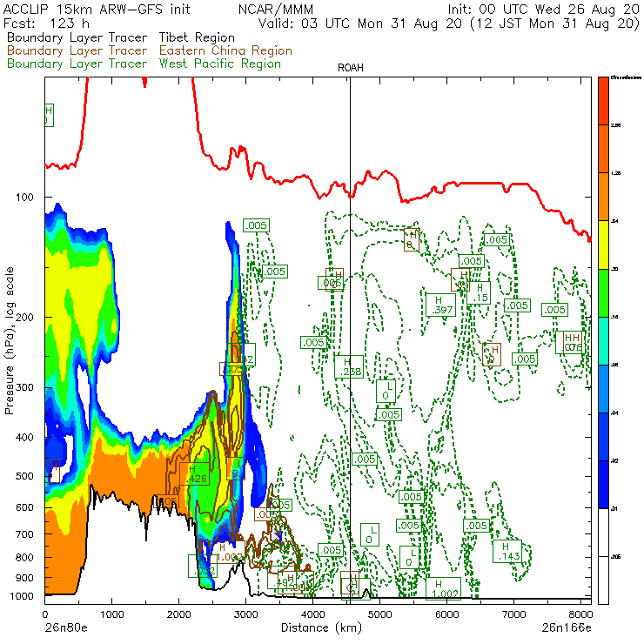
Task: Click the colorbar label .16
Action: 614,317
